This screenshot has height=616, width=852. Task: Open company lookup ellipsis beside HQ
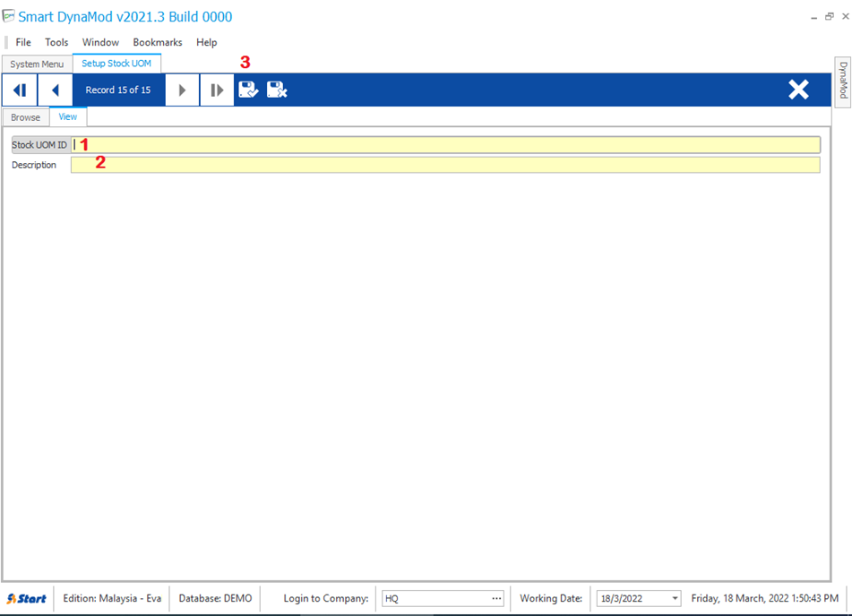(x=496, y=598)
